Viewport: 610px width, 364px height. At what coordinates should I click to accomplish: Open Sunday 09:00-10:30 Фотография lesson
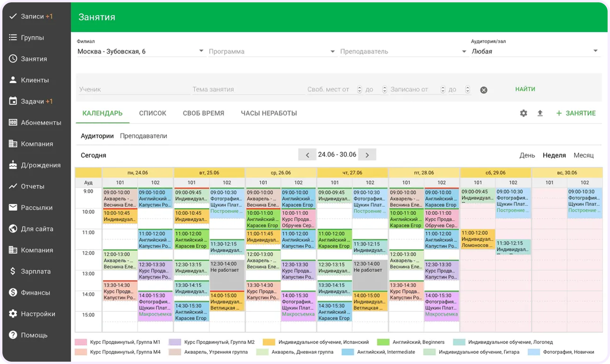585,203
